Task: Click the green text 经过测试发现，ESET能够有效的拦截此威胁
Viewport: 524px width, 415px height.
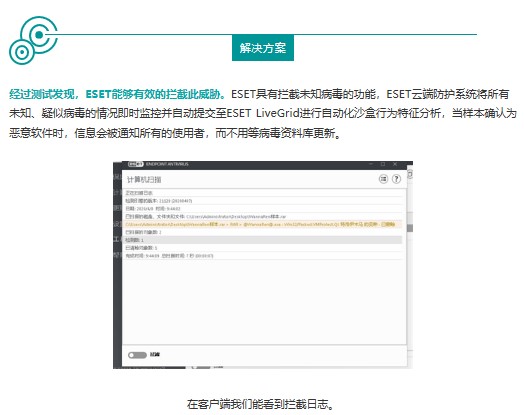Action: pos(117,94)
